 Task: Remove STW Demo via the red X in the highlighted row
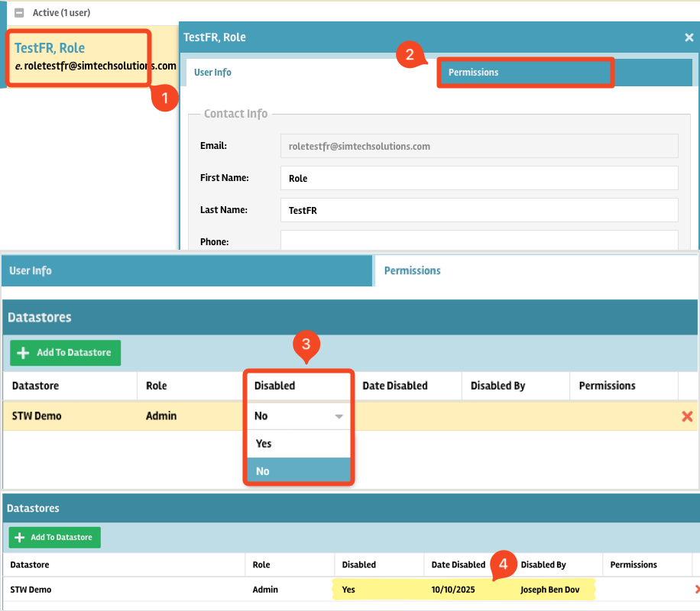pos(686,416)
